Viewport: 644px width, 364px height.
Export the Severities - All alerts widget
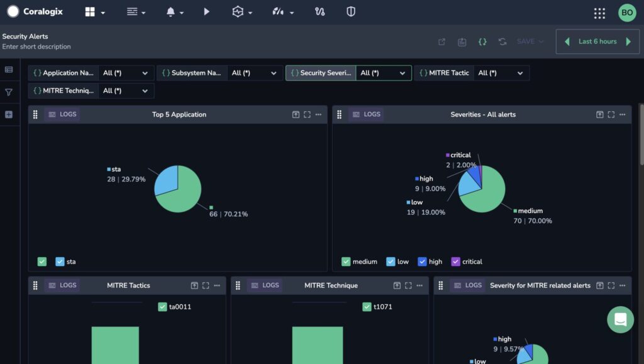point(599,114)
